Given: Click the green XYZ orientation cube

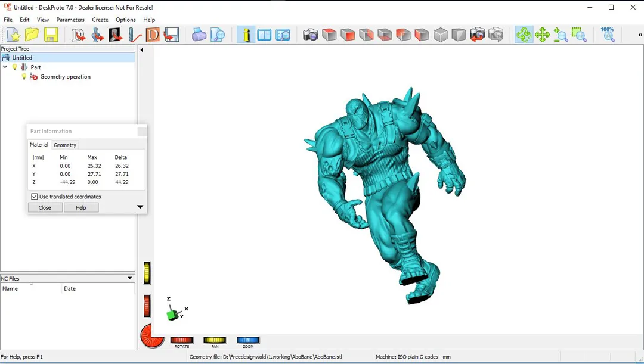Looking at the screenshot, I should [x=173, y=315].
